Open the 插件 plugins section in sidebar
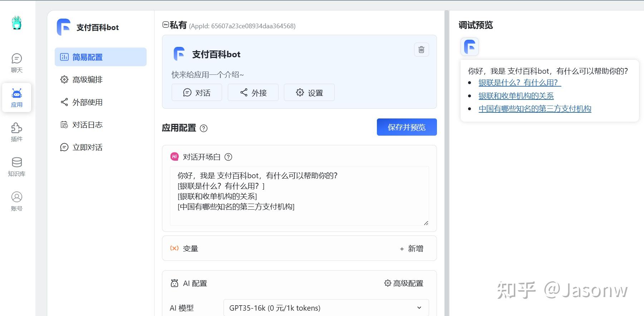The height and width of the screenshot is (316, 644). click(17, 132)
